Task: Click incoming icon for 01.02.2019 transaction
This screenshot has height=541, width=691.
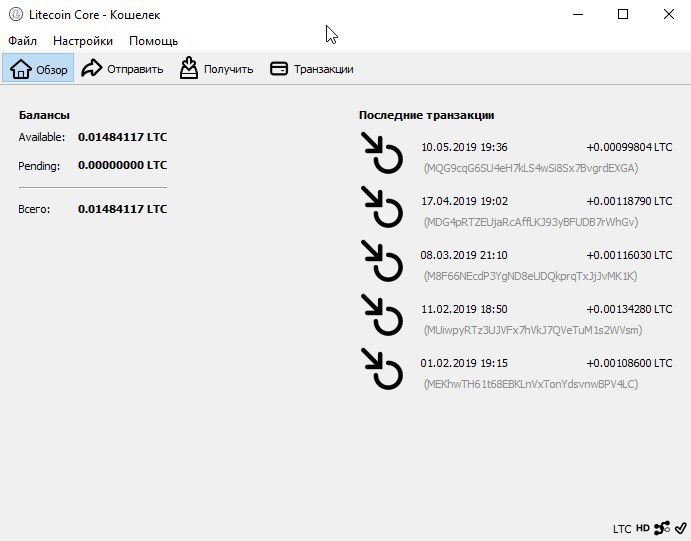Action: tap(382, 370)
